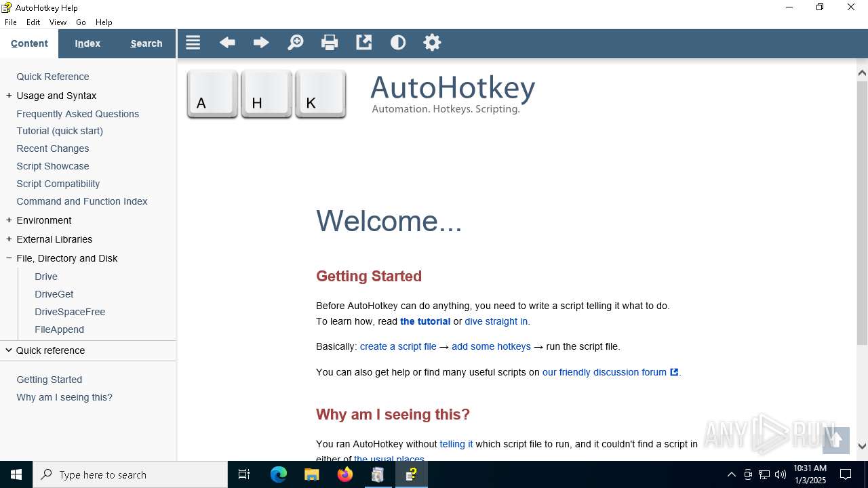Follow the 'dive straight in' link
This screenshot has width=868, height=488.
tap(496, 321)
